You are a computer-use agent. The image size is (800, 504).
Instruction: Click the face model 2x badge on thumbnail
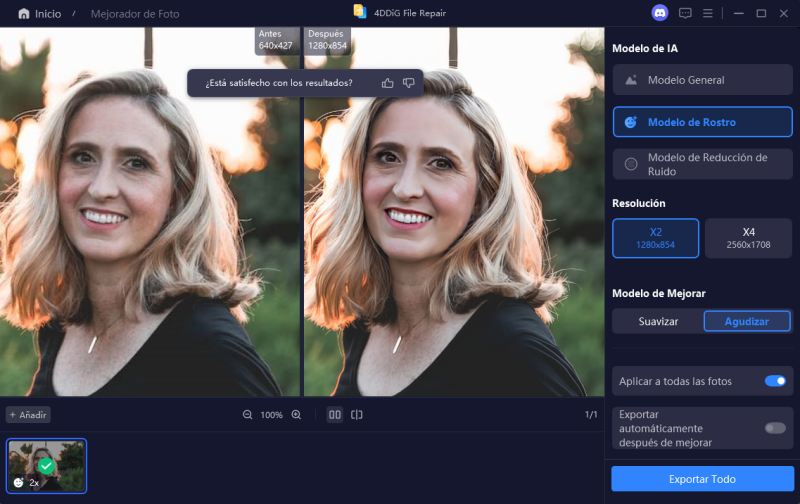[26, 482]
